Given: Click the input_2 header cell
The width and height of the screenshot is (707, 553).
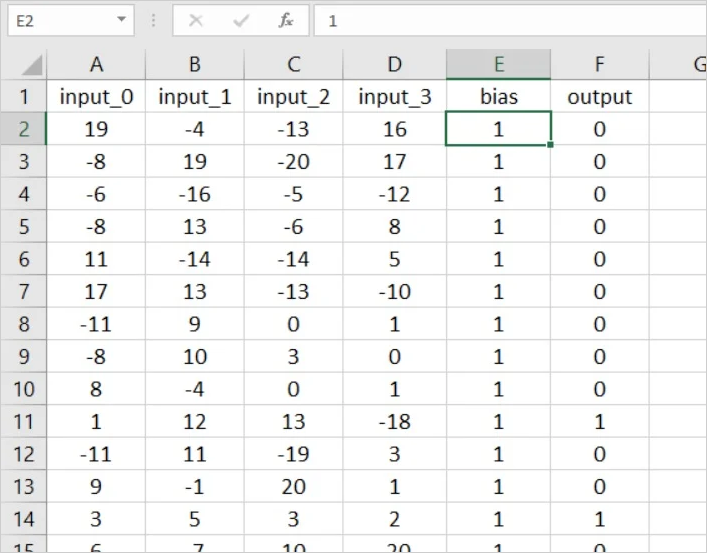Looking at the screenshot, I should [x=294, y=97].
